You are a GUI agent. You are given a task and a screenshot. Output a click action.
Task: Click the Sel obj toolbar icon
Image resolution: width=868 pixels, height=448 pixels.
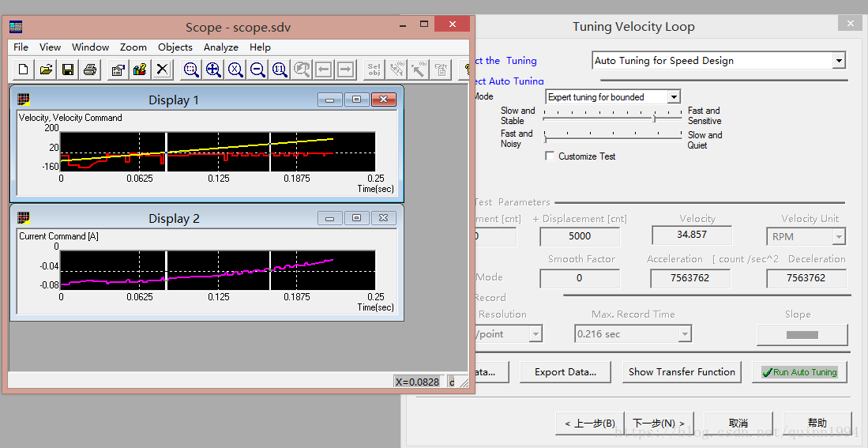coord(374,70)
